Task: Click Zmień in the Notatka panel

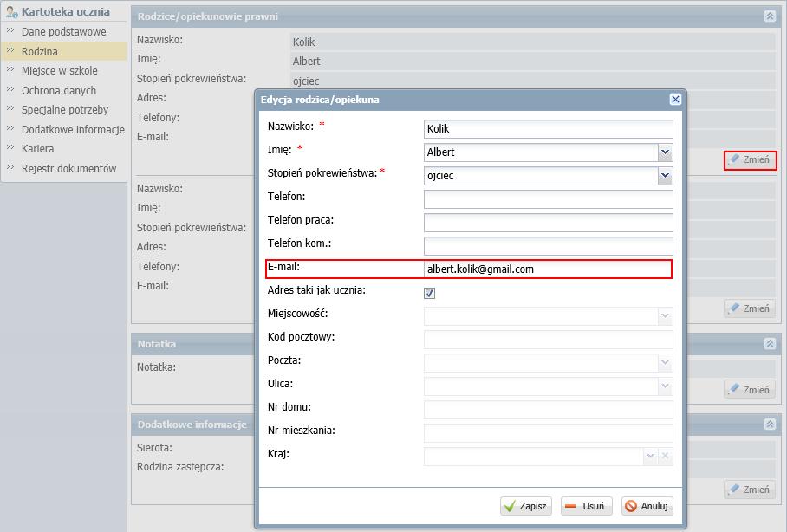Action: (750, 389)
